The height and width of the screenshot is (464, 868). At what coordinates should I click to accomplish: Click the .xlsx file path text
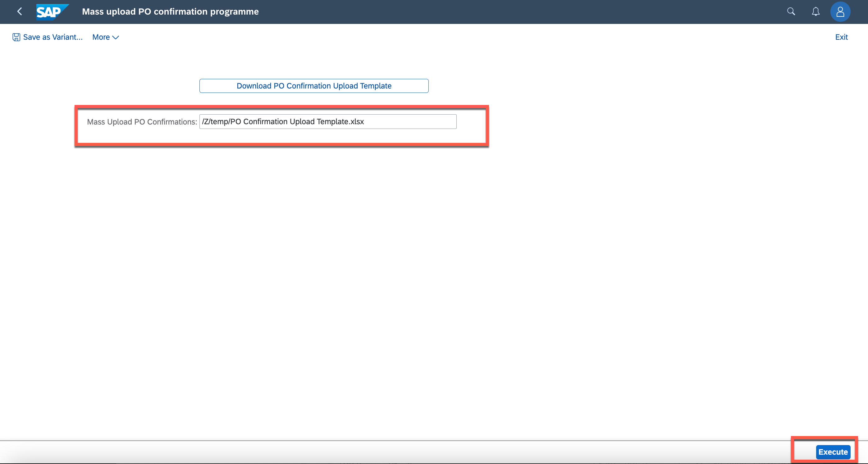coord(283,122)
